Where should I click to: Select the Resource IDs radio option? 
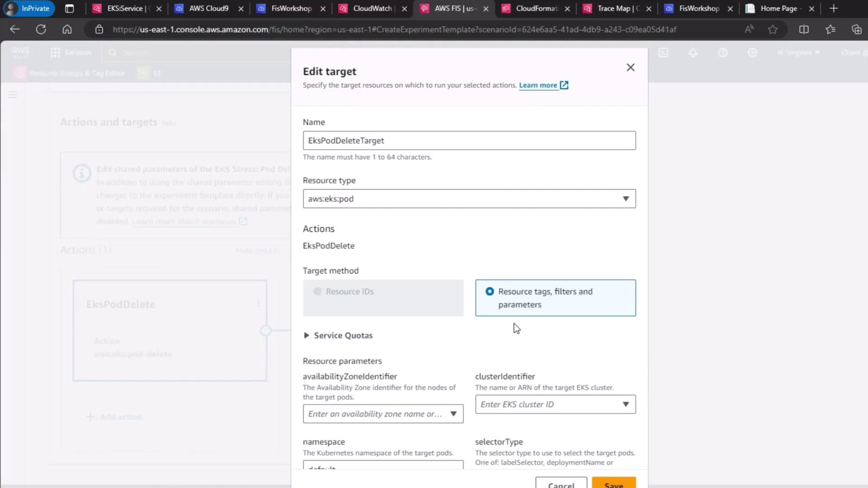point(317,291)
